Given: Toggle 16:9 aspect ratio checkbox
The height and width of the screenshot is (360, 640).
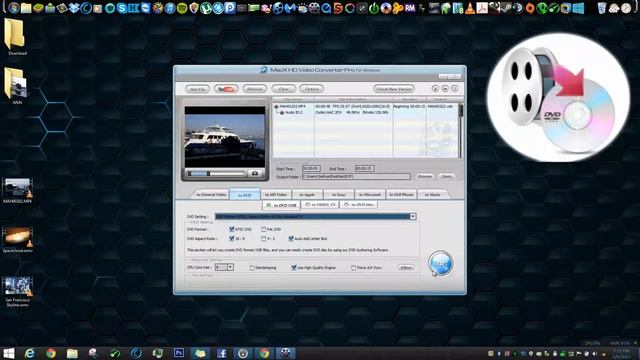Looking at the screenshot, I should pos(231,238).
